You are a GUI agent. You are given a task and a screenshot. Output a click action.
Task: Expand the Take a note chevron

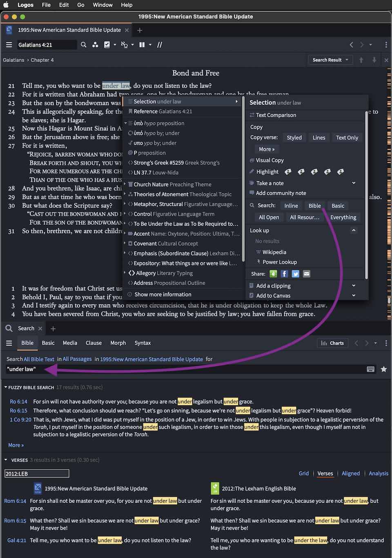pyautogui.click(x=354, y=183)
